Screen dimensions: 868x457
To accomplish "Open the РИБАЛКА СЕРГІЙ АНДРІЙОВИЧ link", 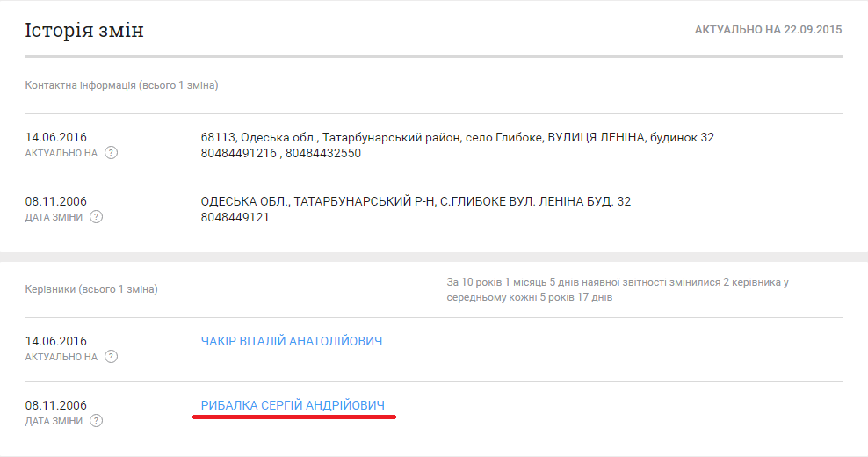I will click(x=293, y=405).
